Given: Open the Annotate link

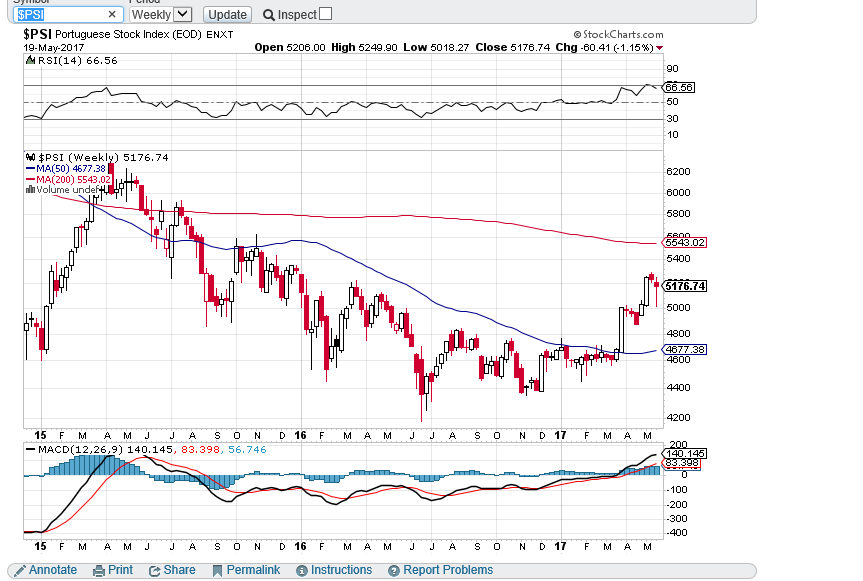Looking at the screenshot, I should [x=53, y=570].
